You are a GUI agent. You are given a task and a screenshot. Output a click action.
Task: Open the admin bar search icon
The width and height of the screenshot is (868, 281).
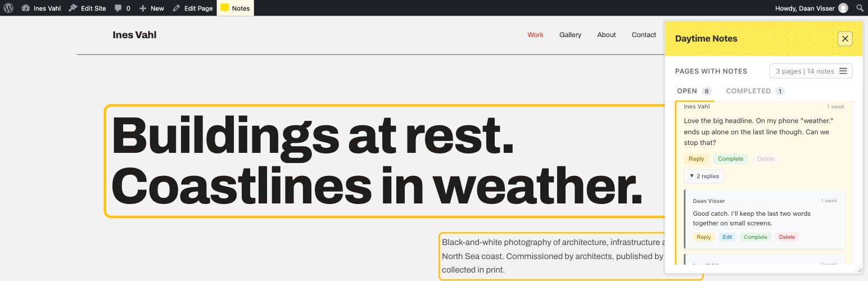point(860,8)
